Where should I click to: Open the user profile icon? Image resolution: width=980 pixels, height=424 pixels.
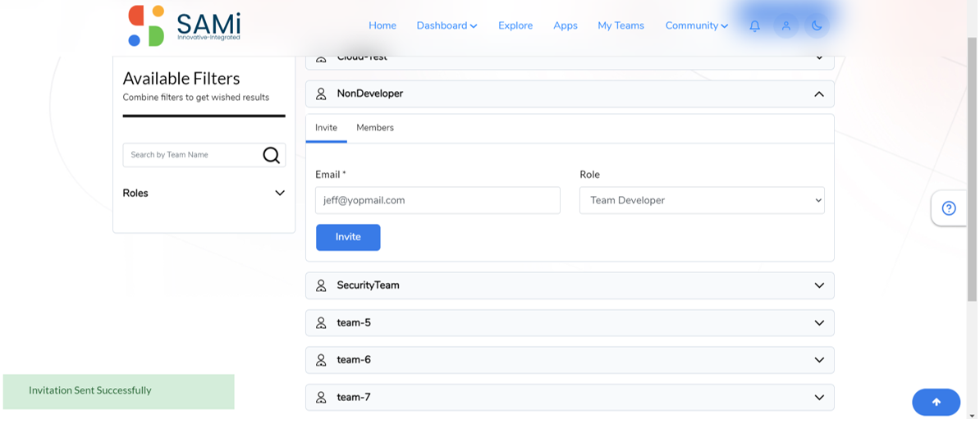[x=786, y=25]
